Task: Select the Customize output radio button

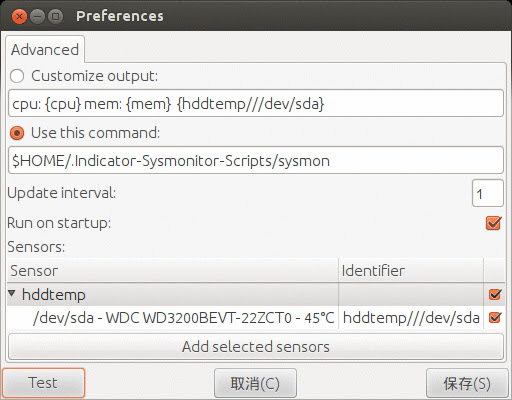Action: [x=17, y=76]
